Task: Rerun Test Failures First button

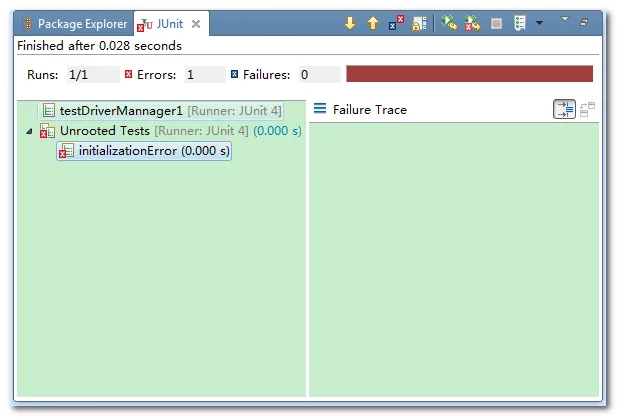Action: [472, 23]
